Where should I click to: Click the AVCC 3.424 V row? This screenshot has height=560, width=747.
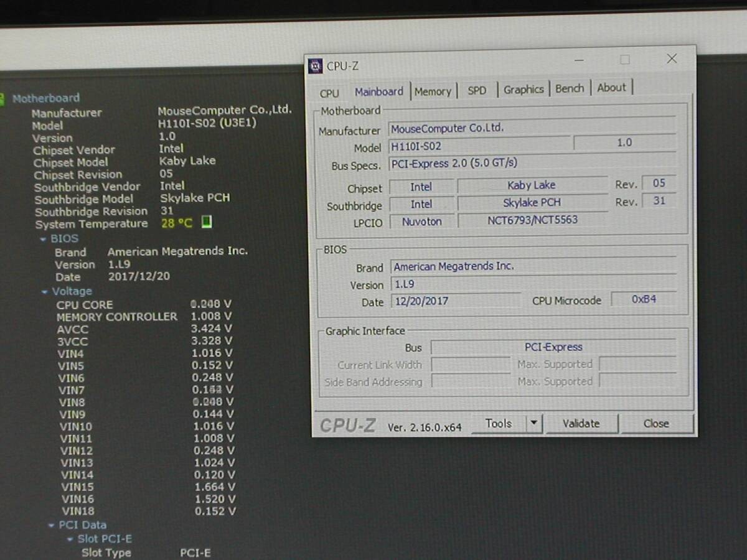[144, 329]
